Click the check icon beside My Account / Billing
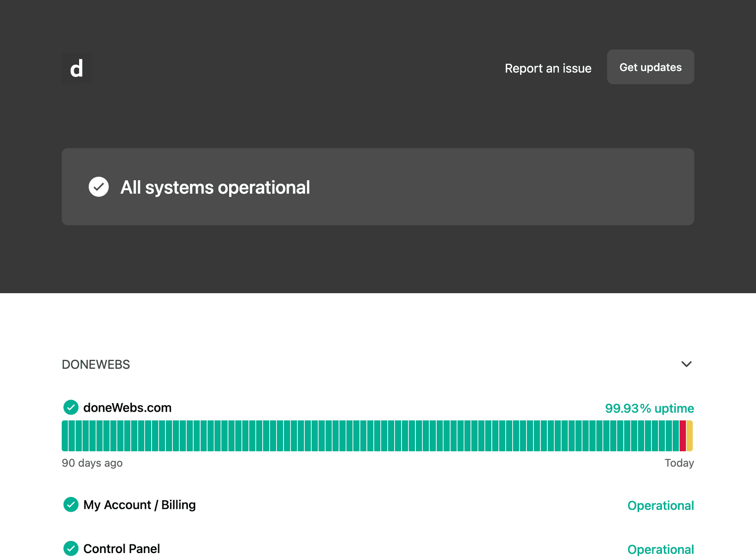This screenshot has width=756, height=557. coord(71,505)
